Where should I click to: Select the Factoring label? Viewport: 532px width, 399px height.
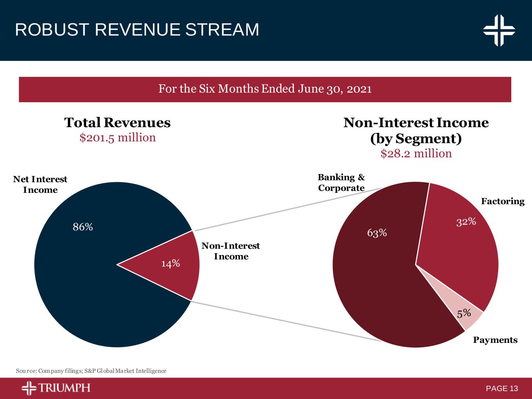pos(502,201)
